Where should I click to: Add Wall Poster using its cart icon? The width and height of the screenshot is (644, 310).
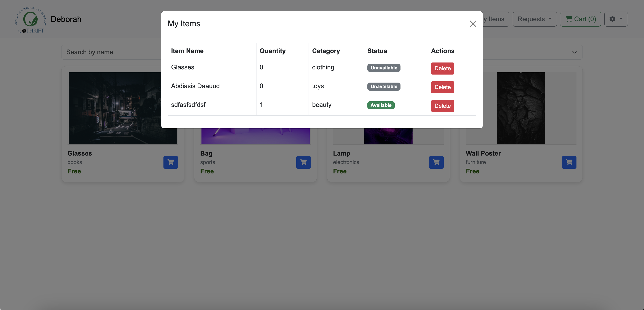pos(569,162)
